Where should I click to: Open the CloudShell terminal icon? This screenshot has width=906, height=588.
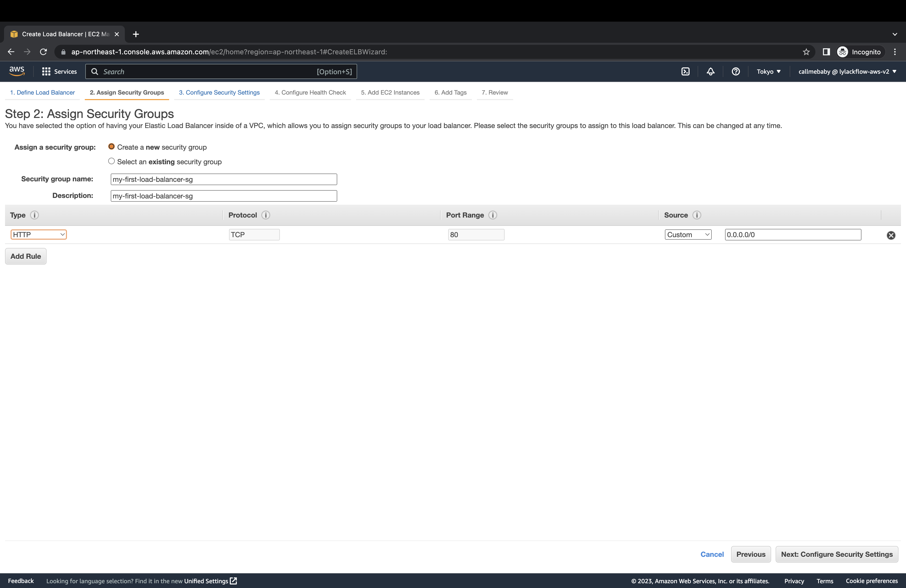685,71
